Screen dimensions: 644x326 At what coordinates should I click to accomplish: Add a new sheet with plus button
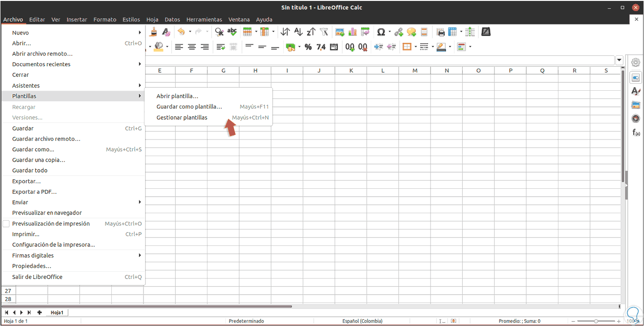pyautogui.click(x=40, y=312)
